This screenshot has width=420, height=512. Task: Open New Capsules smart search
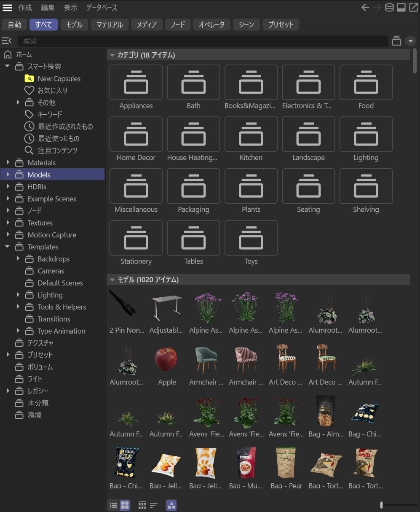pos(59,78)
